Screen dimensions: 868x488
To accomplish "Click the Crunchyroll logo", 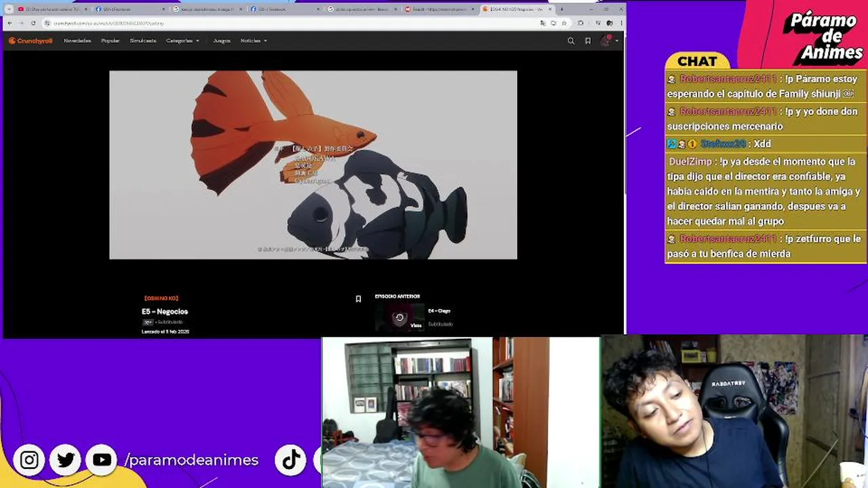I will tap(31, 41).
